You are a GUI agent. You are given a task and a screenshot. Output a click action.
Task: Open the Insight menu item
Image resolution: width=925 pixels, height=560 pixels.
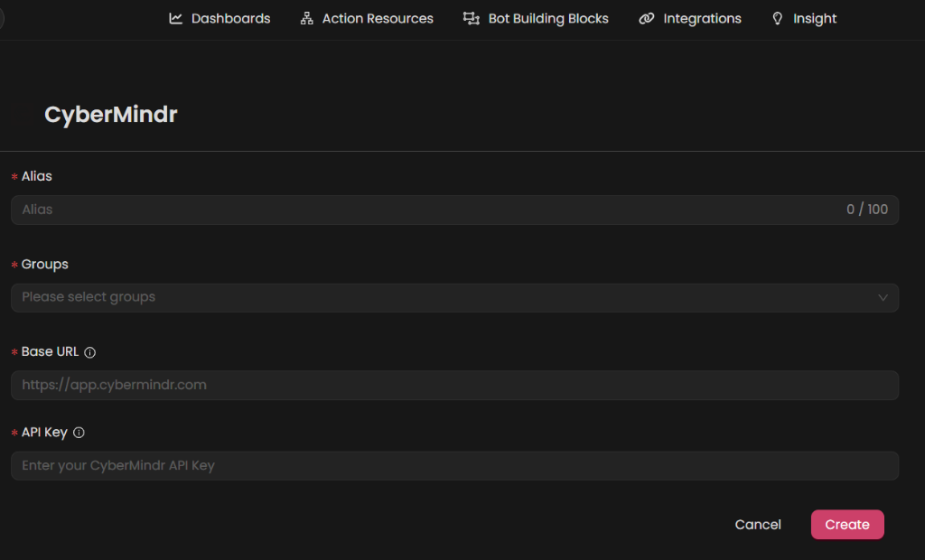click(x=805, y=18)
